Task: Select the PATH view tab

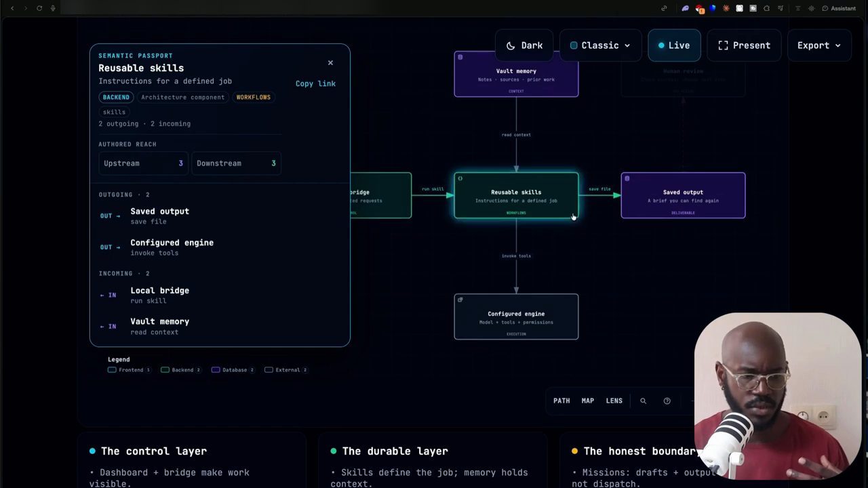Action: pos(561,401)
